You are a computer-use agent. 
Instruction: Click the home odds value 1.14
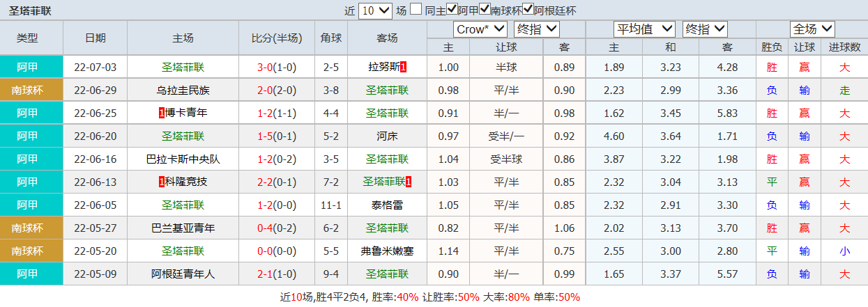coord(449,251)
